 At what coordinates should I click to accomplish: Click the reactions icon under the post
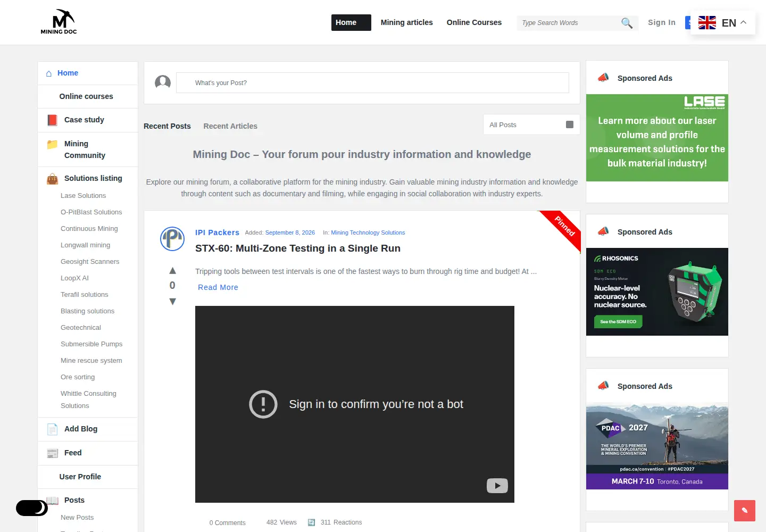[312, 522]
